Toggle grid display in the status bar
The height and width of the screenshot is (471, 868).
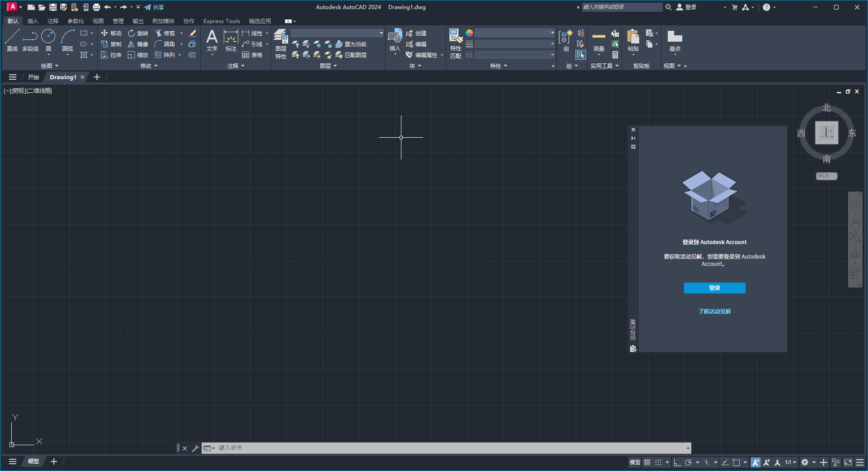click(647, 462)
